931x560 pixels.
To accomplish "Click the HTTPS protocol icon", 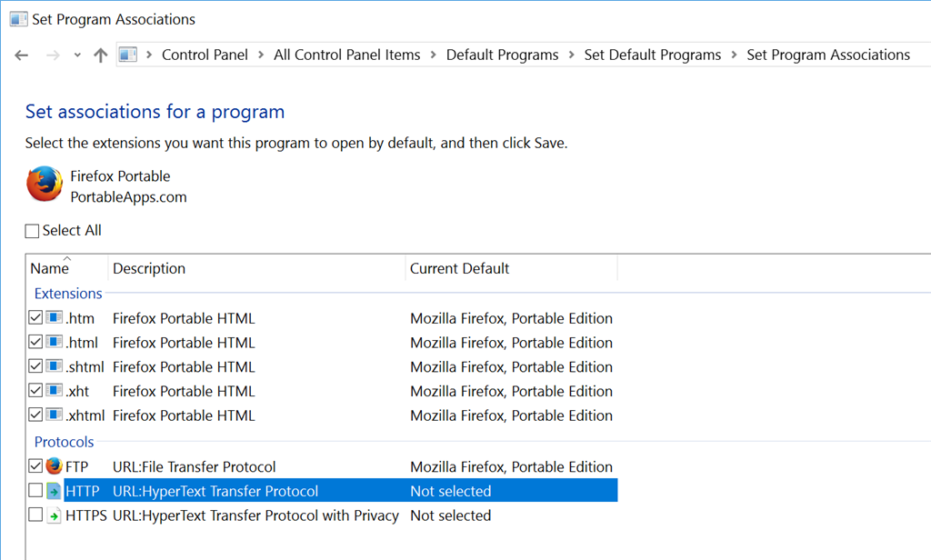I will point(54,515).
